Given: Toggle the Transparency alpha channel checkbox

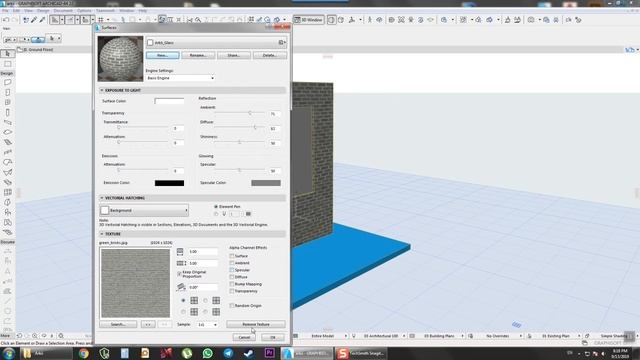Looking at the screenshot, I should click(232, 291).
